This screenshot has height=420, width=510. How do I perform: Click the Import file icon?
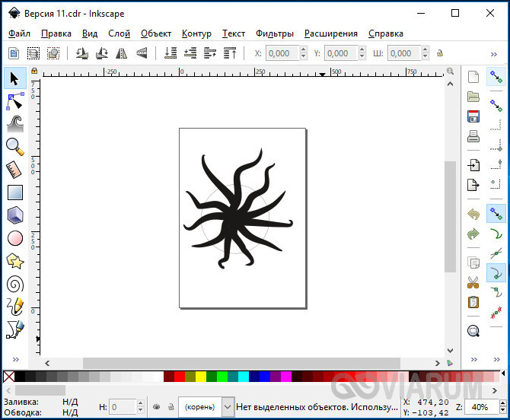point(473,165)
